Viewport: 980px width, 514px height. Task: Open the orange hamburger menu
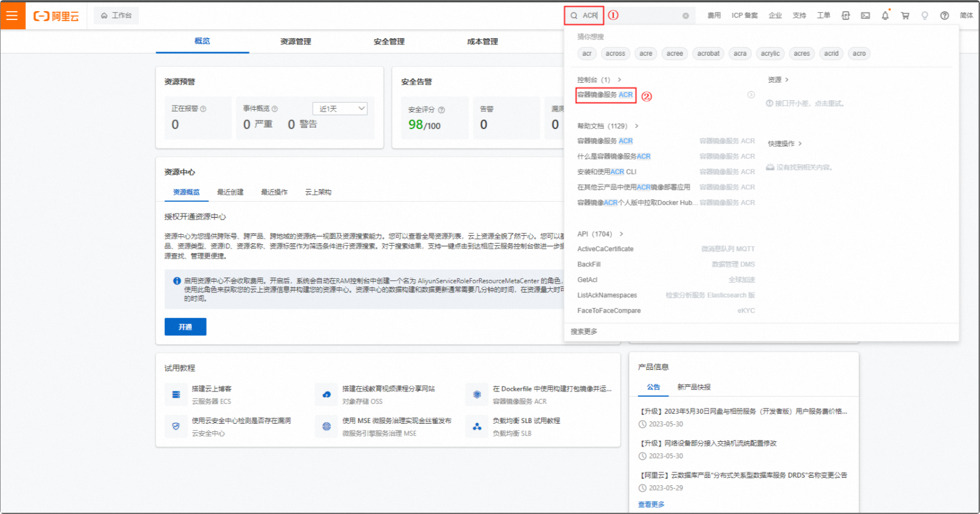point(12,15)
